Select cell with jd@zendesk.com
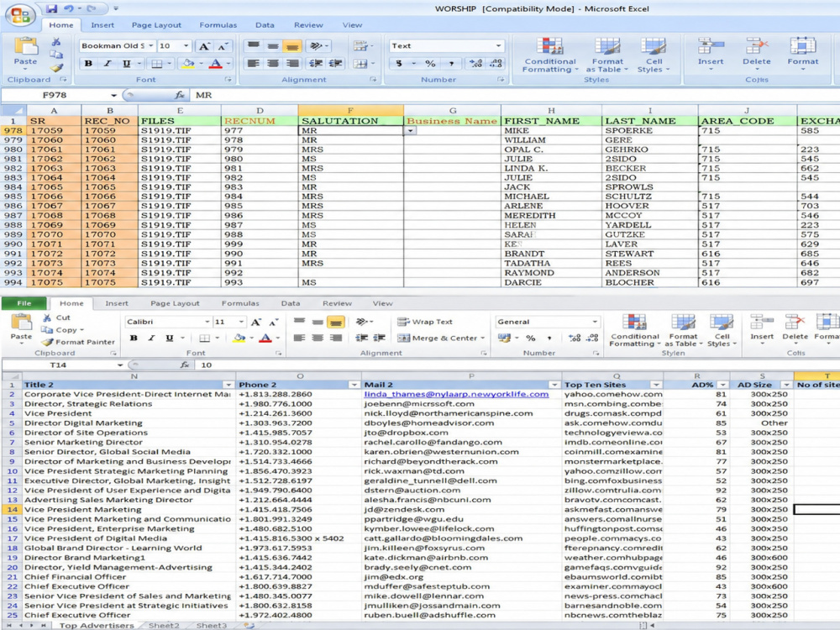 (461, 510)
